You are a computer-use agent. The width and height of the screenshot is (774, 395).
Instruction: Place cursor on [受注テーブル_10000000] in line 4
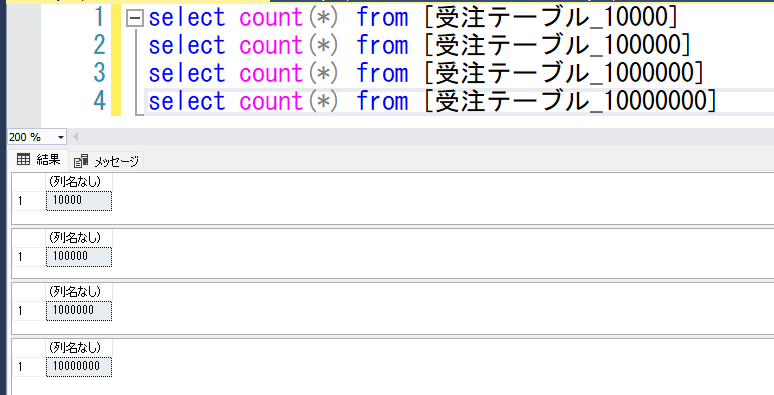[570, 101]
